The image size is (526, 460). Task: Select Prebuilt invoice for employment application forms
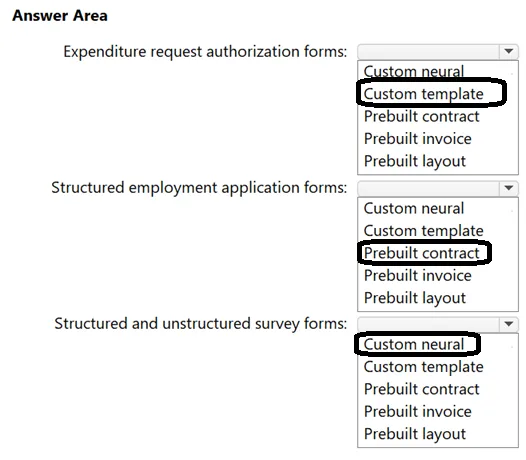point(418,275)
